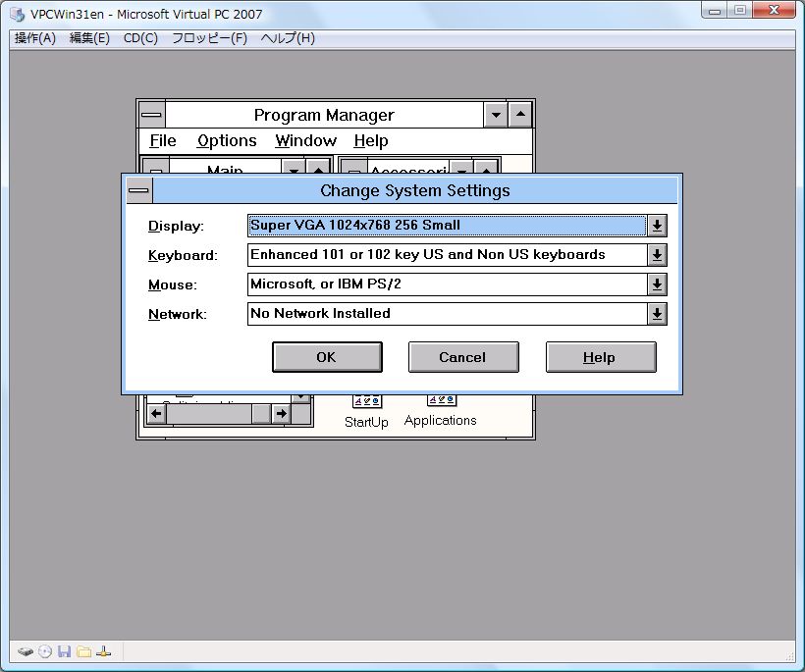
Task: Click the floppy disk status icon
Action: coord(64,652)
